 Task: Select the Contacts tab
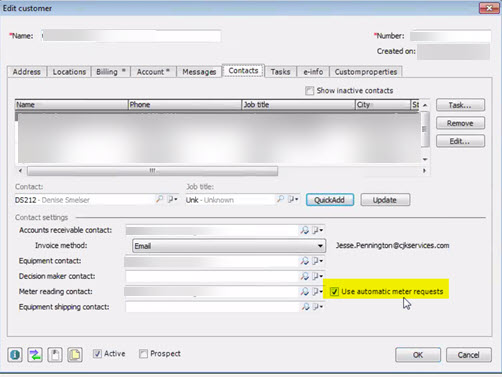[x=243, y=71]
